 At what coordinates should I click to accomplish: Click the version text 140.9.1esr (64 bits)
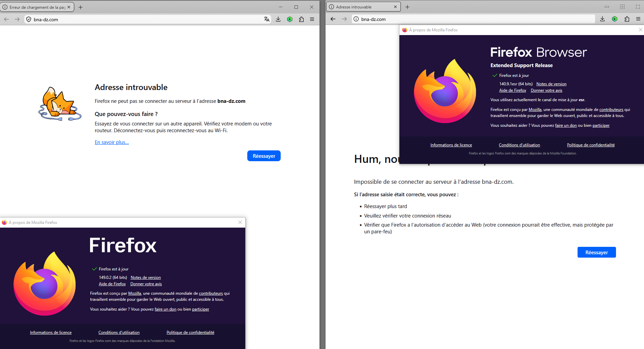tap(516, 84)
